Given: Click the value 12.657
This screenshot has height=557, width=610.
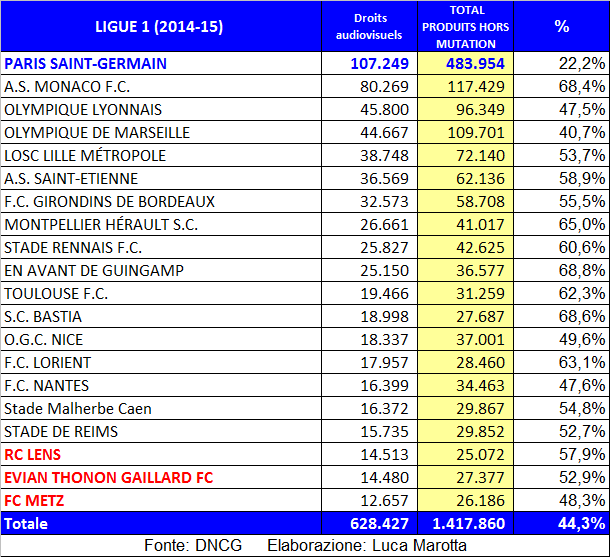Looking at the screenshot, I should coord(384,500).
